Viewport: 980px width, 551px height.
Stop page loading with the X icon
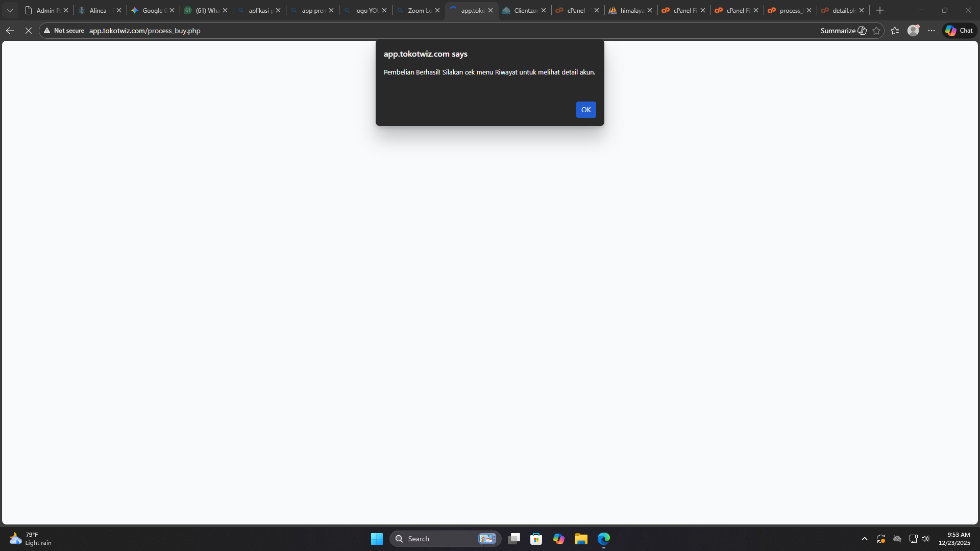click(x=29, y=31)
